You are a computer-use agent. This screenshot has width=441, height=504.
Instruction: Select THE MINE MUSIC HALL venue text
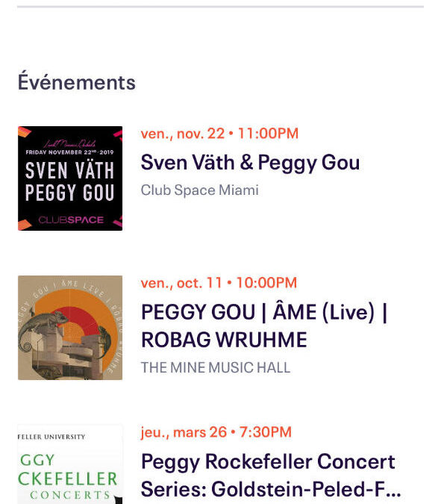(216, 367)
